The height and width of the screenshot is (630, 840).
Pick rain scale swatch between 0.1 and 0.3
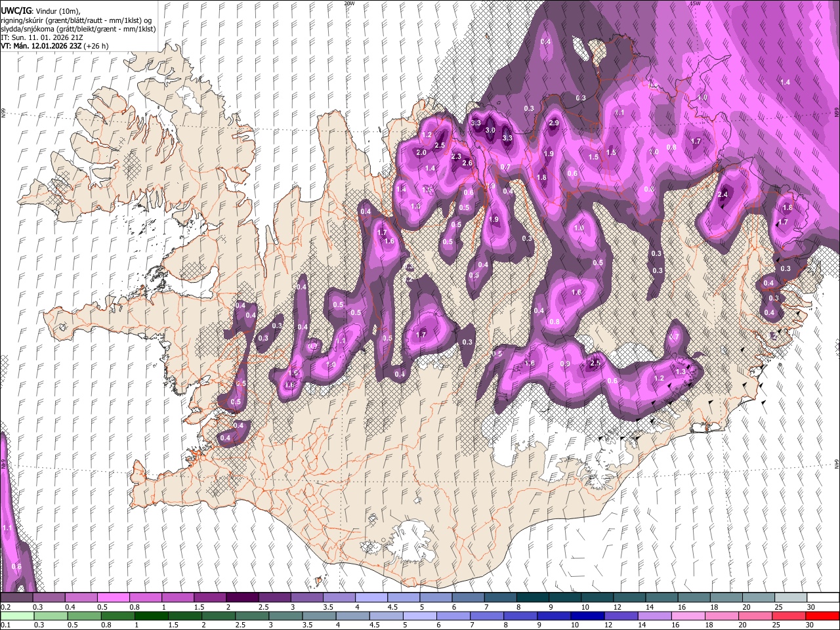pyautogui.click(x=16, y=616)
